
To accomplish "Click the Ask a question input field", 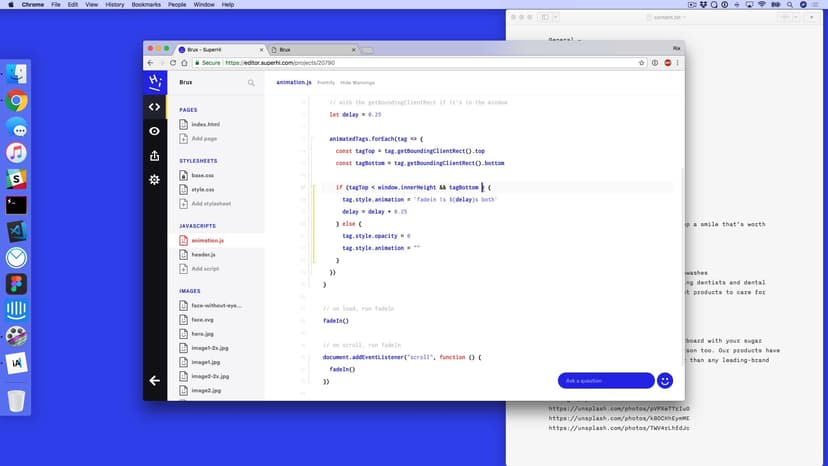I will [605, 380].
